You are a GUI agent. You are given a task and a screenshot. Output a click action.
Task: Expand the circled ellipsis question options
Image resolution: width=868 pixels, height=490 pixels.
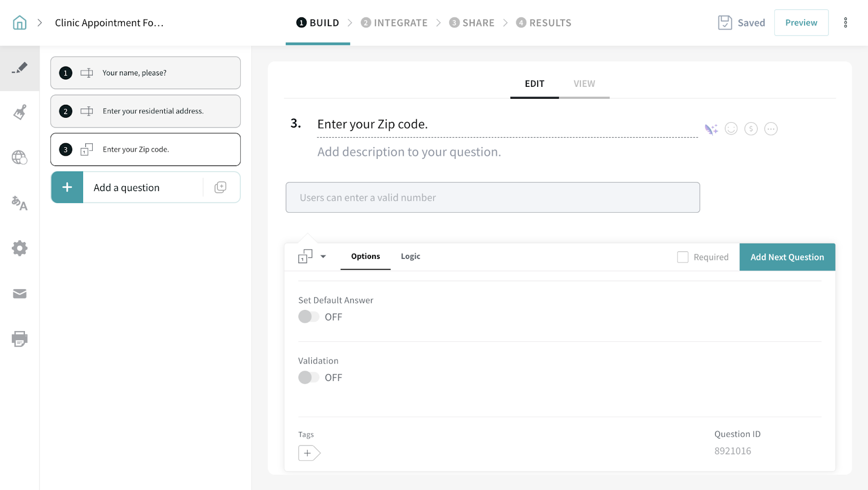pos(771,129)
